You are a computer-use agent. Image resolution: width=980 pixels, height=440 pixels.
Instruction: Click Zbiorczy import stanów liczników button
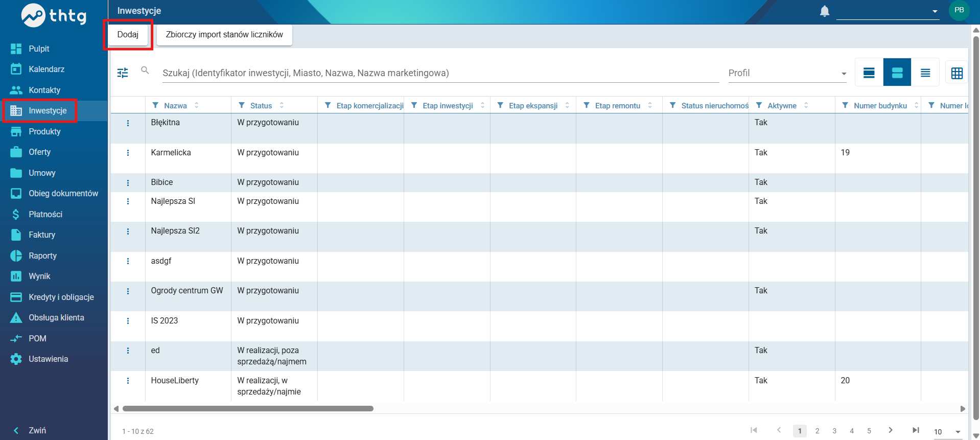(x=224, y=34)
